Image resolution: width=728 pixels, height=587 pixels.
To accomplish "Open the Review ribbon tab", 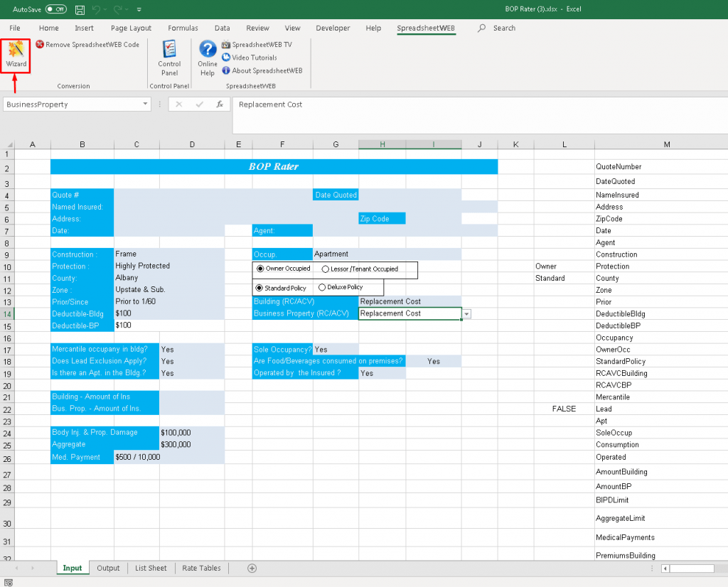I will pyautogui.click(x=257, y=28).
